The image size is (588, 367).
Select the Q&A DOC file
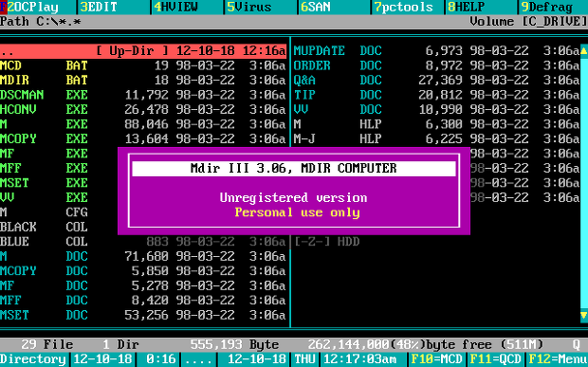[x=436, y=81]
